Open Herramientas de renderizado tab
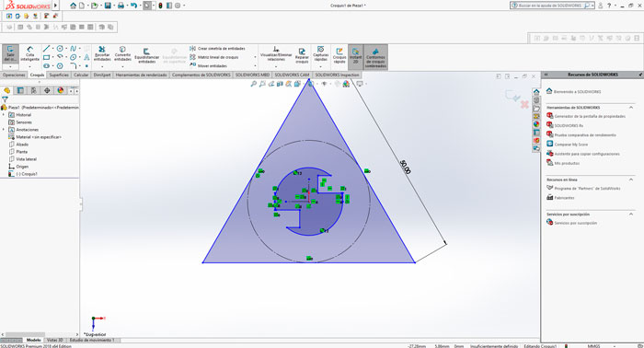This screenshot has width=644, height=348. click(142, 75)
